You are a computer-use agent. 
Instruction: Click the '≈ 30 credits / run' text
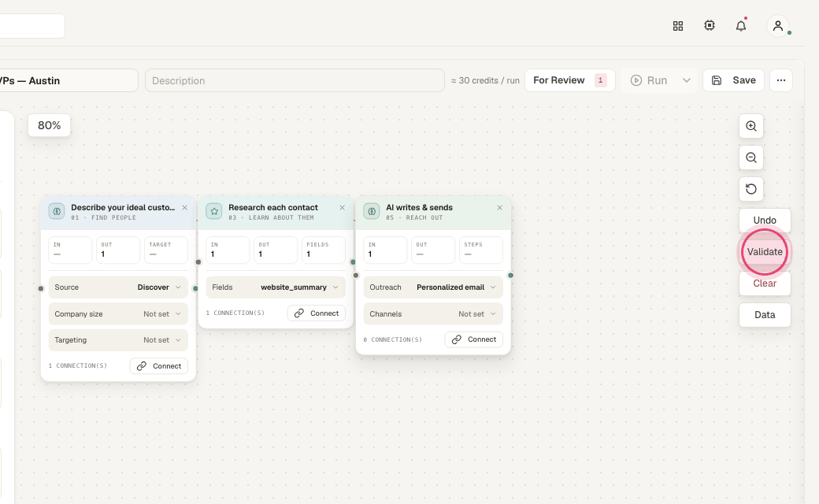(x=485, y=80)
